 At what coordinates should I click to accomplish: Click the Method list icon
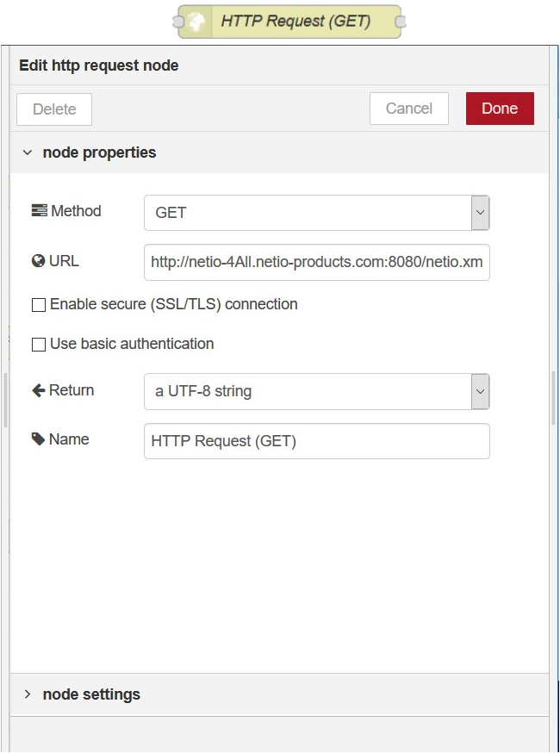coord(39,211)
